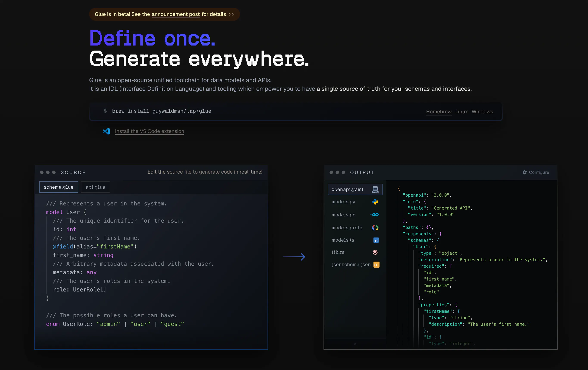Click the "openapi": "3.0.0" output line
This screenshot has height=370, width=588.
click(x=427, y=195)
